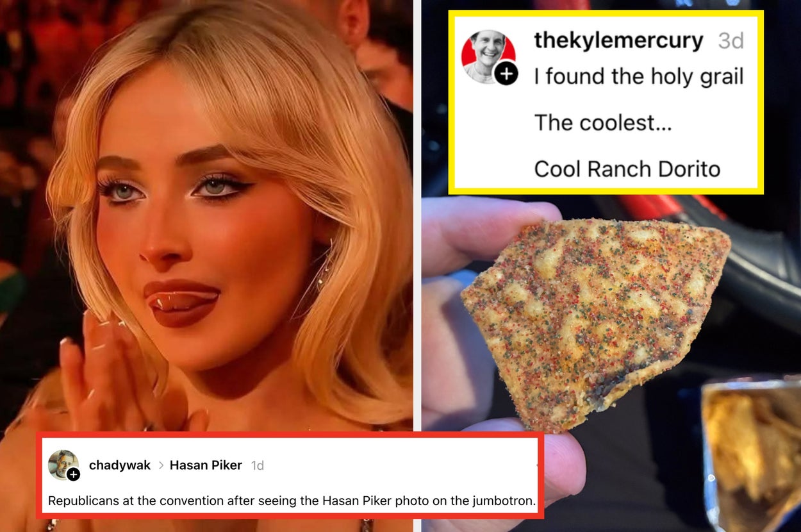Select the 'Cool Ranch Dorito' line
This screenshot has width=801, height=532.
627,169
